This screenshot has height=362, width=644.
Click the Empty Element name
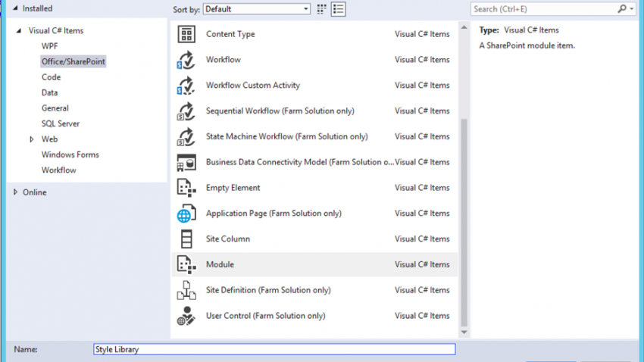[x=233, y=188]
